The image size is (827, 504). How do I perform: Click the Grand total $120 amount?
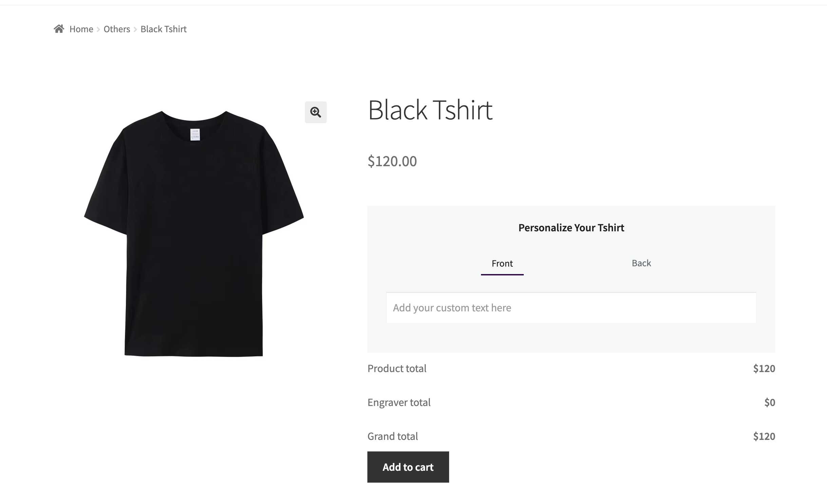(764, 436)
